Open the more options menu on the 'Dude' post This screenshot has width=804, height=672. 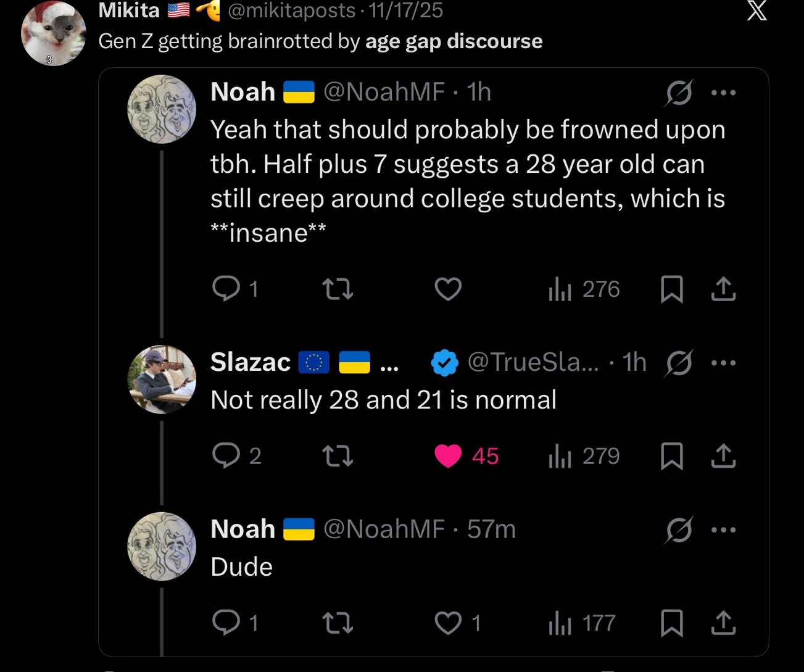pos(724,529)
